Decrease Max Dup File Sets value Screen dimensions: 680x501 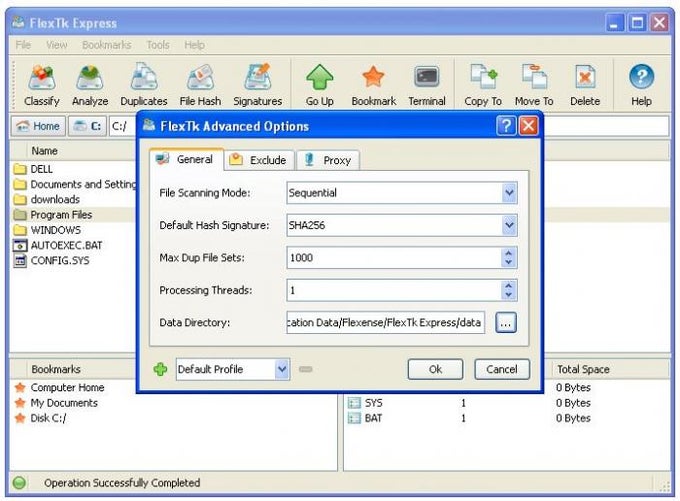coord(509,262)
